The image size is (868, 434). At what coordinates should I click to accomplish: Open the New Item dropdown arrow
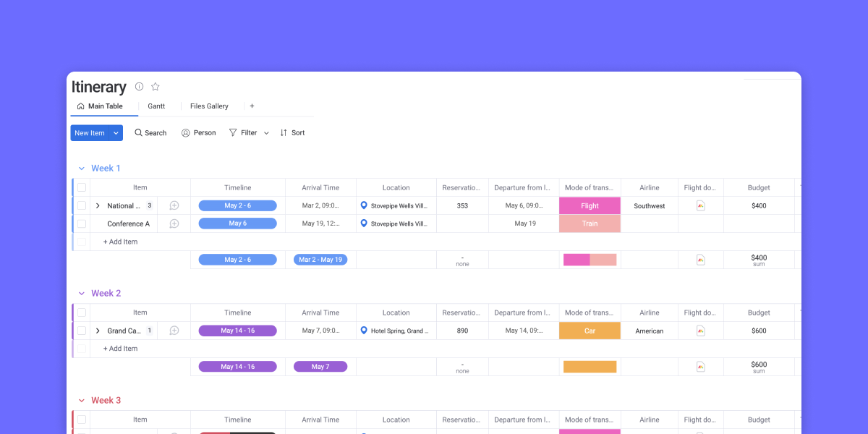coord(114,132)
